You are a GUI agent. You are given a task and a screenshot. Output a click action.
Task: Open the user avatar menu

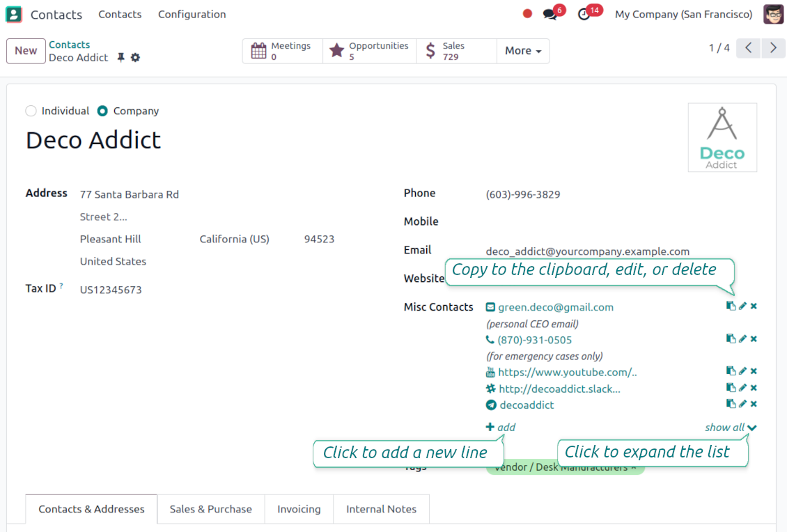(x=774, y=14)
